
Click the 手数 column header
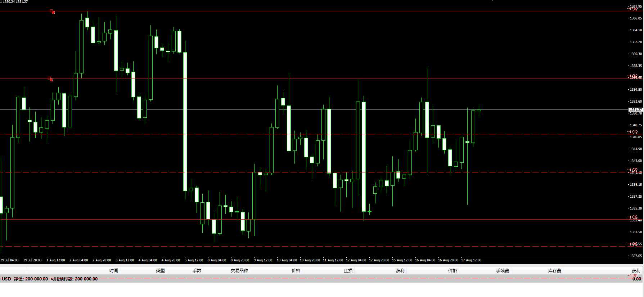click(x=197, y=271)
